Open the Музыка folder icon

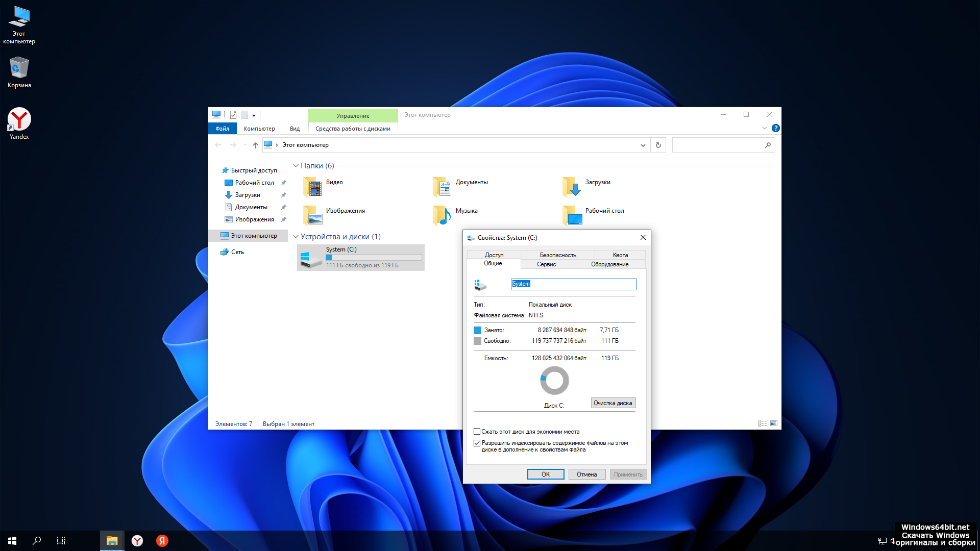442,215
